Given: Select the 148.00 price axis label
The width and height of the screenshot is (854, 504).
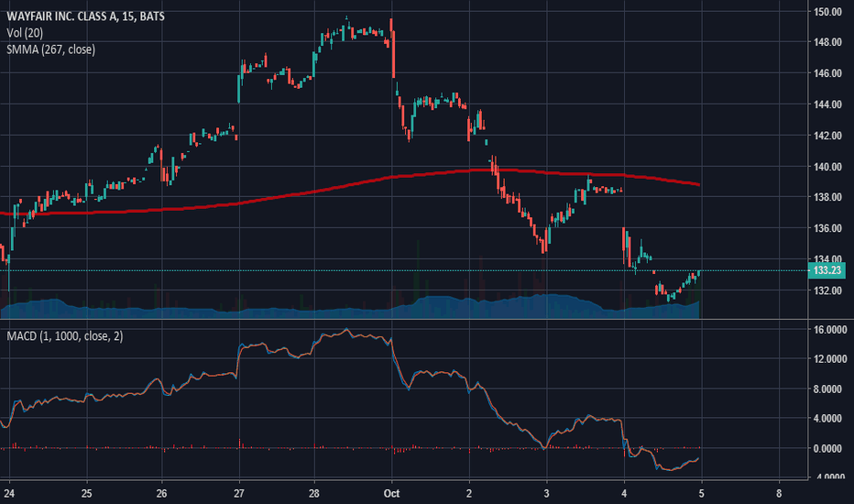Looking at the screenshot, I should coord(827,42).
